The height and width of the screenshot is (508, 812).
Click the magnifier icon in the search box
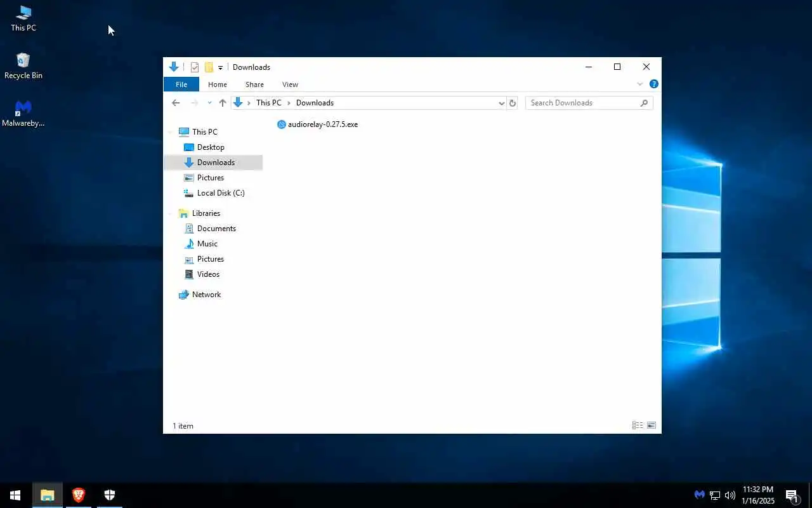pyautogui.click(x=644, y=103)
